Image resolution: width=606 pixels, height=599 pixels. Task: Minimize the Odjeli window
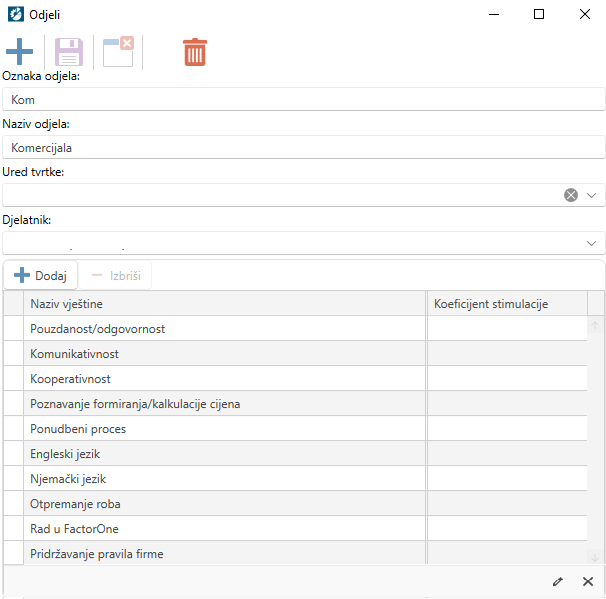[494, 14]
